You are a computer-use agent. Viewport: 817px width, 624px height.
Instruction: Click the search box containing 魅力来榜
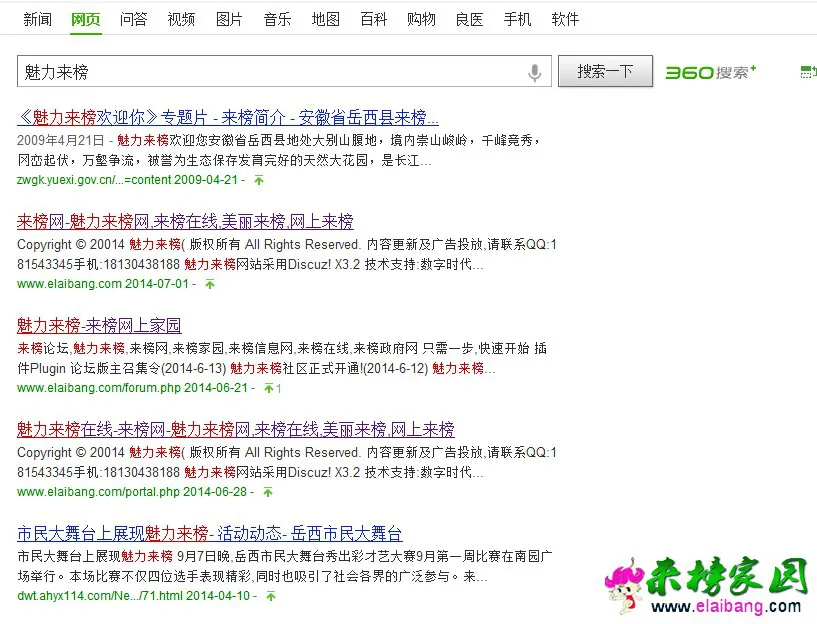[x=270, y=72]
